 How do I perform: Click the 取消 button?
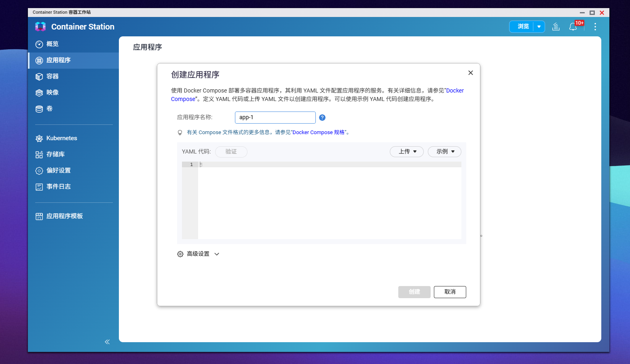click(x=450, y=292)
